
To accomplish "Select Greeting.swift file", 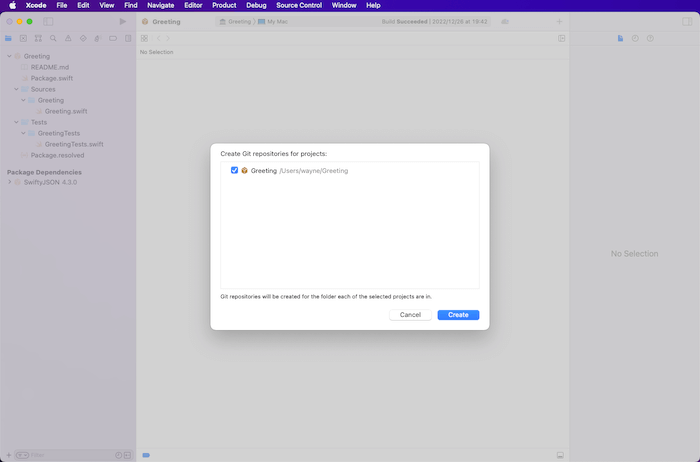I will click(x=66, y=111).
